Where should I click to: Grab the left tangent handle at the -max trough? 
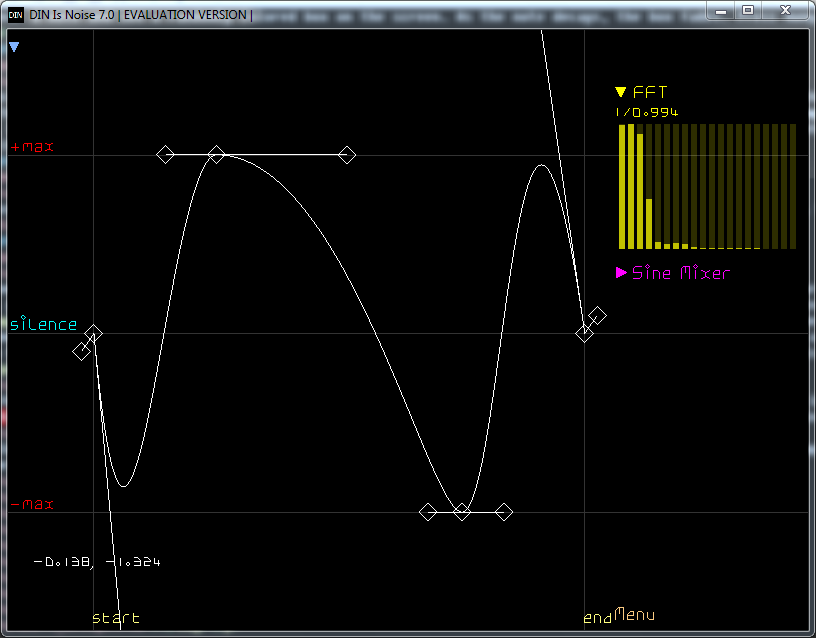428,512
